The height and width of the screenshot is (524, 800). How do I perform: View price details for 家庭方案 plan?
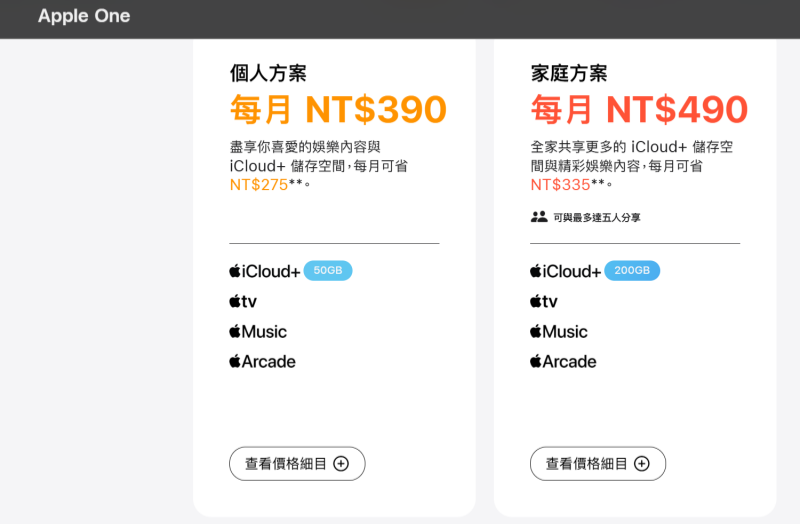point(597,464)
